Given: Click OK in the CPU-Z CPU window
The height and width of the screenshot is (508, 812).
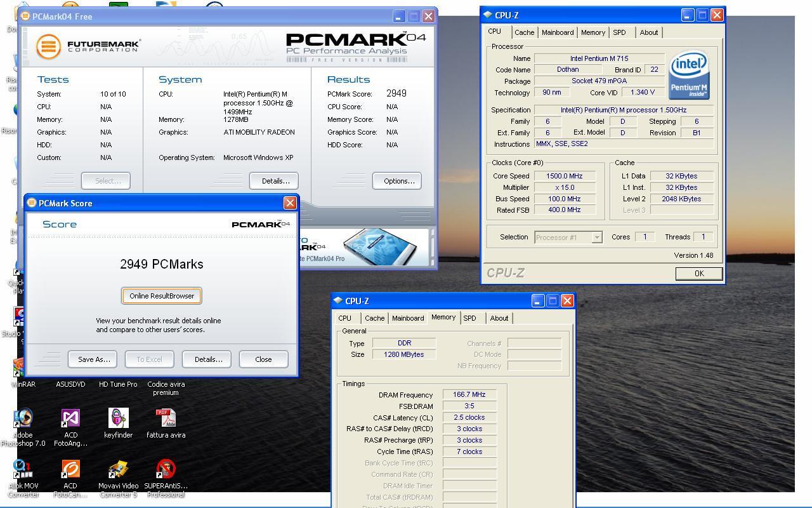Looking at the screenshot, I should coord(699,274).
